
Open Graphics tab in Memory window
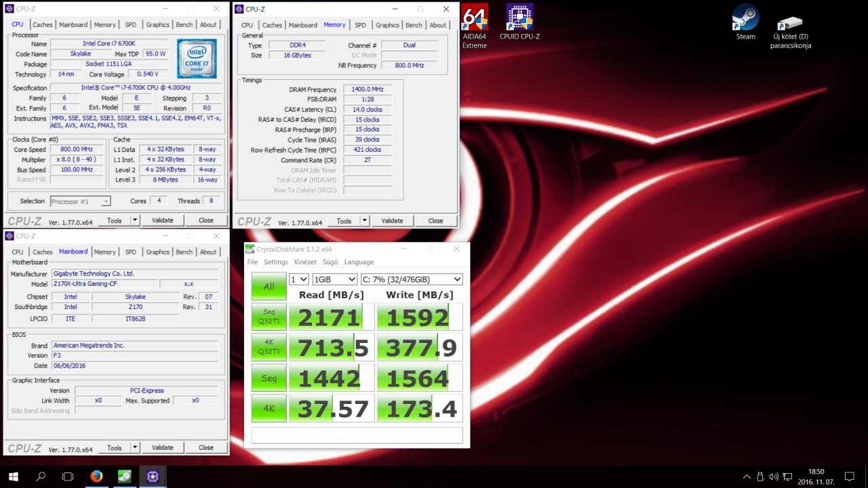tap(387, 25)
